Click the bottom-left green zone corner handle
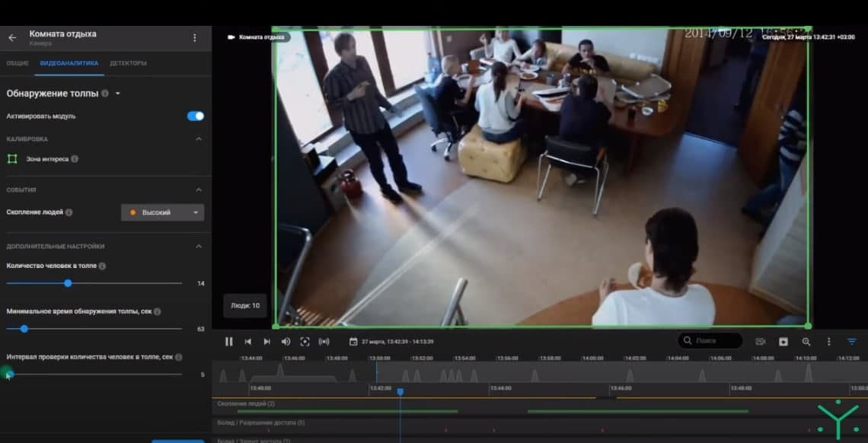This screenshot has width=868, height=443. click(x=276, y=327)
